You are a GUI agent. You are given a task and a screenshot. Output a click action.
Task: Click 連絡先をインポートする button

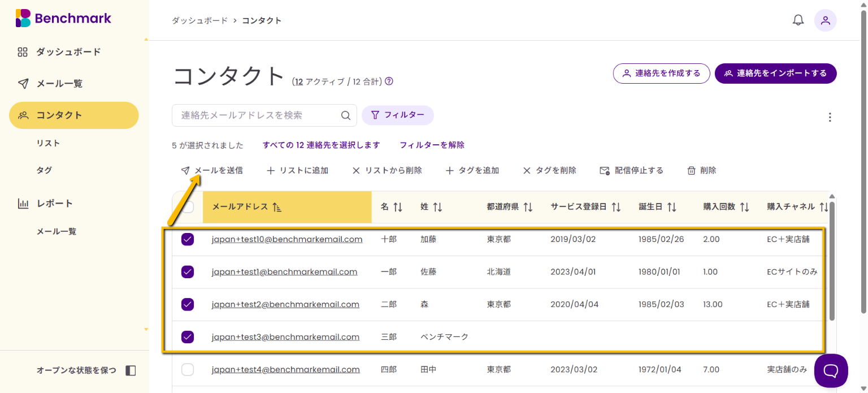point(775,74)
